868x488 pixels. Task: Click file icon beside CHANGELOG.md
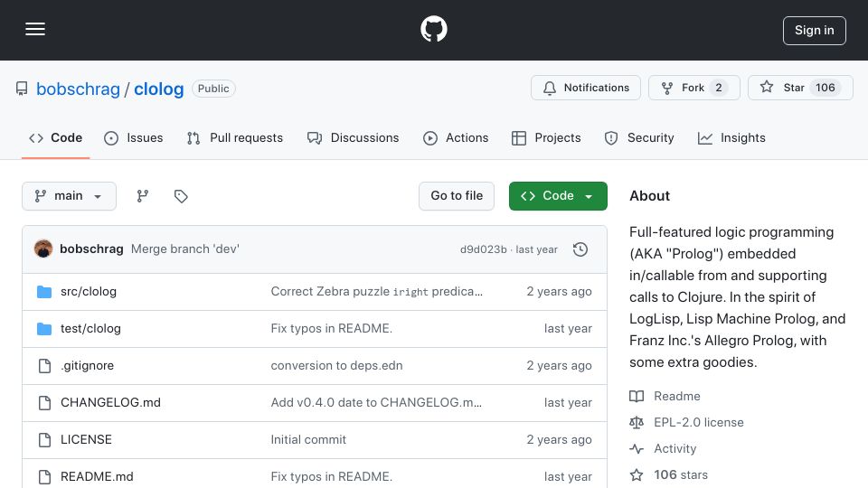(44, 403)
